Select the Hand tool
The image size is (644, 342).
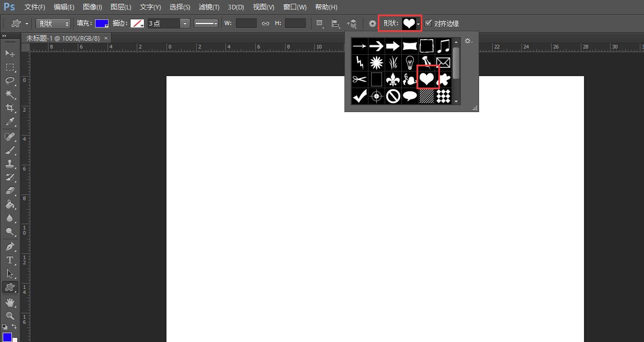click(10, 302)
